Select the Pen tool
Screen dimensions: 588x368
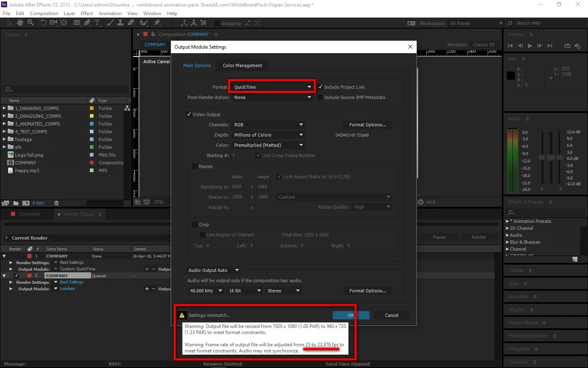[x=87, y=23]
